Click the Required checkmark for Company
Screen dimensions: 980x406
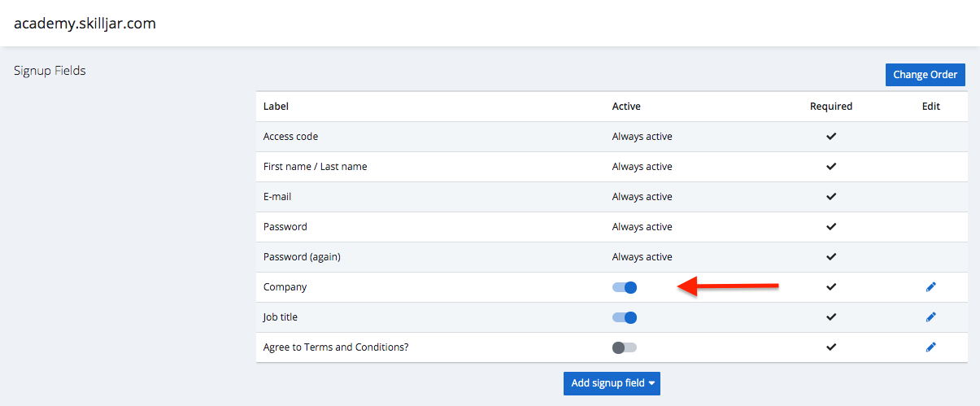coord(830,287)
